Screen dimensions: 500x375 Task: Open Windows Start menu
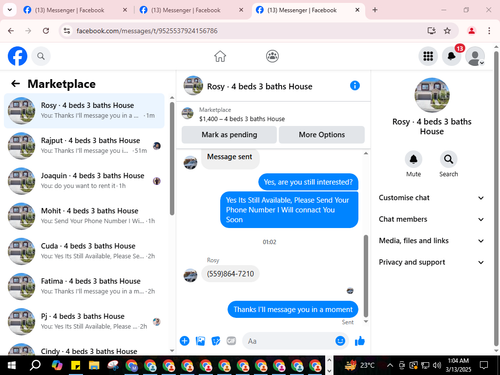pos(12,365)
